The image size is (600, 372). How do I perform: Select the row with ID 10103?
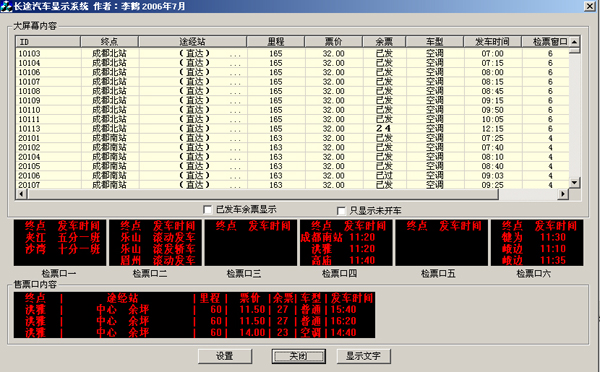coord(293,53)
